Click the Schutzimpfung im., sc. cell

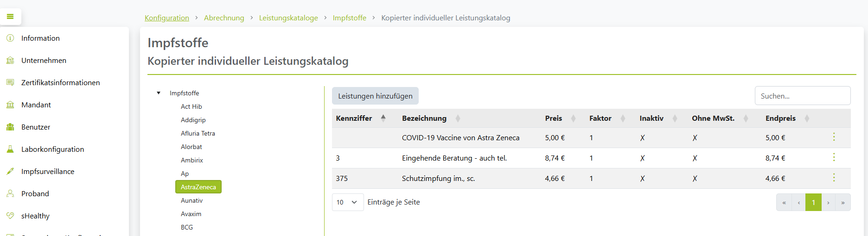pyautogui.click(x=439, y=178)
